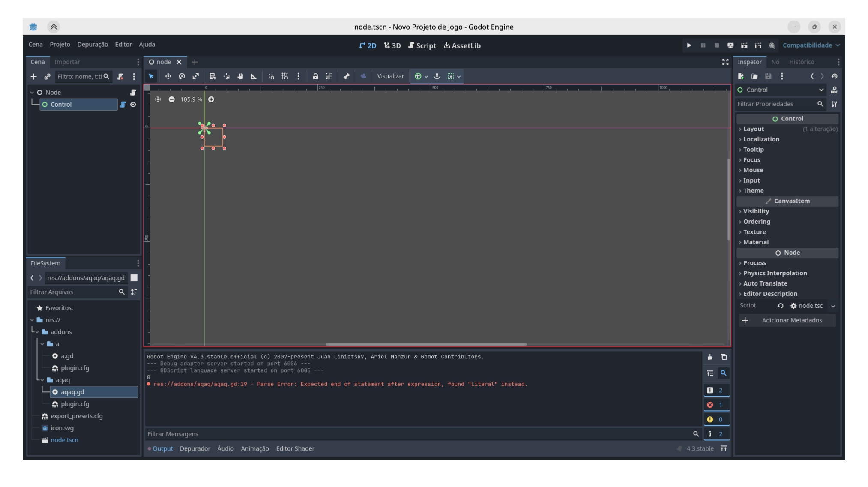The width and height of the screenshot is (868, 487).
Task: Attach a script via Scene panel icon
Action: point(120,77)
